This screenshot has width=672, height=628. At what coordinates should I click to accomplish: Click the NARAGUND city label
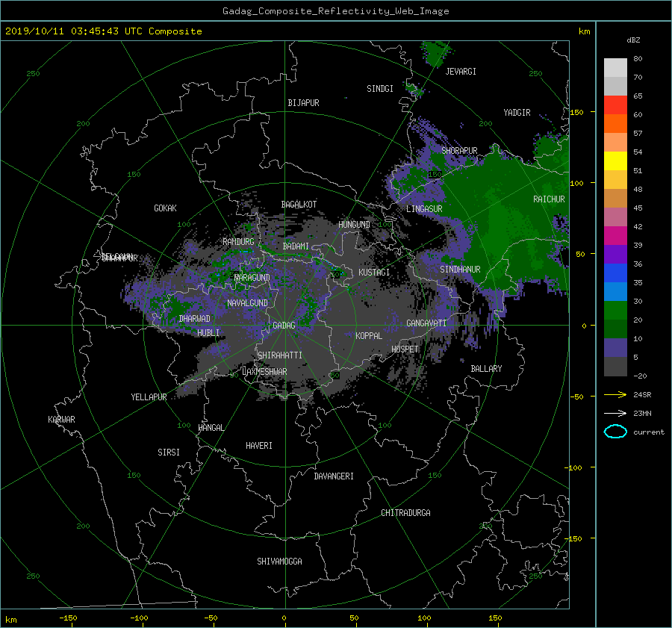point(252,277)
